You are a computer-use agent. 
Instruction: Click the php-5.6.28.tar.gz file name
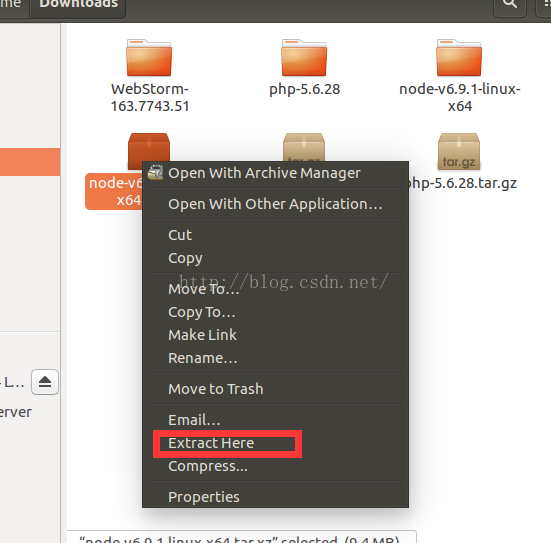461,183
